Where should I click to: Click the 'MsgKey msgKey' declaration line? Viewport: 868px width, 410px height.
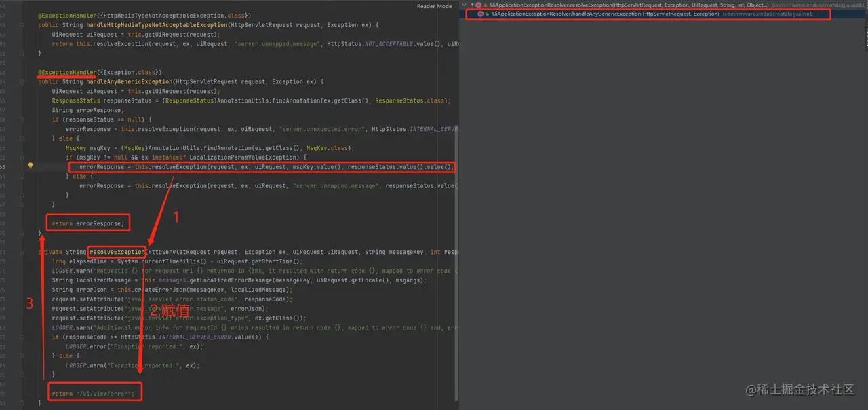(x=210, y=148)
